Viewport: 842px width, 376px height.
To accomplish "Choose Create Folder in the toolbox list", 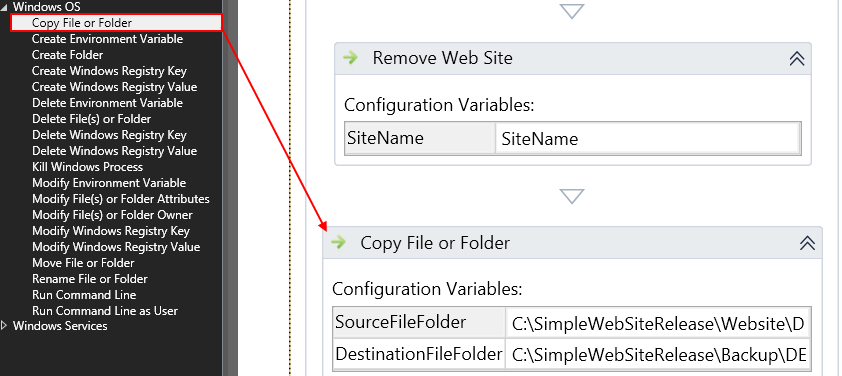I will click(68, 55).
